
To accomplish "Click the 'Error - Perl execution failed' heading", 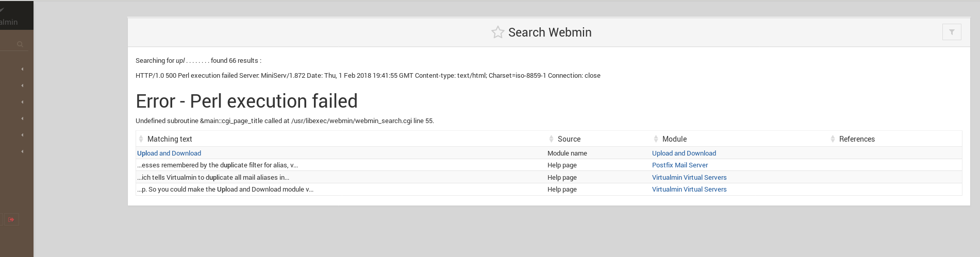I will click(x=246, y=101).
